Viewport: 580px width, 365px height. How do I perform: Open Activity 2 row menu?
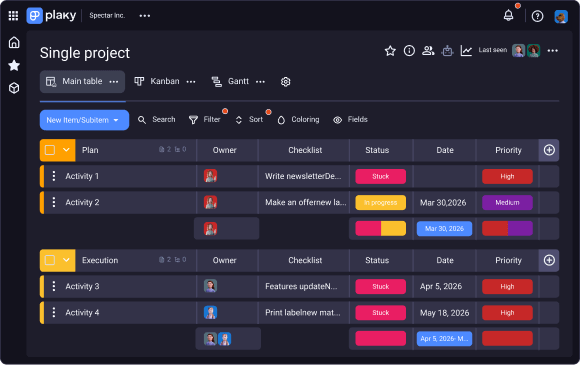click(x=54, y=202)
